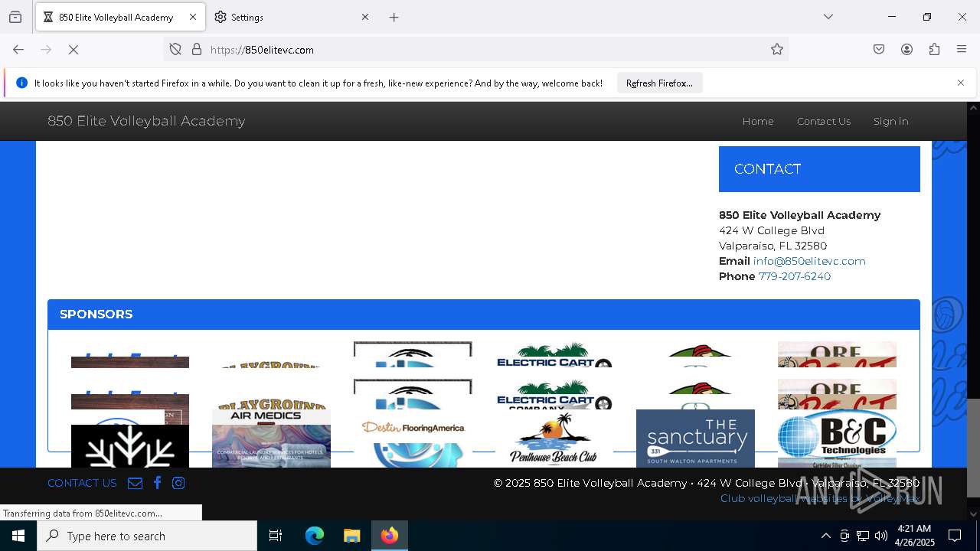
Task: Click phone number 779-207-6240 link
Action: [x=794, y=276]
